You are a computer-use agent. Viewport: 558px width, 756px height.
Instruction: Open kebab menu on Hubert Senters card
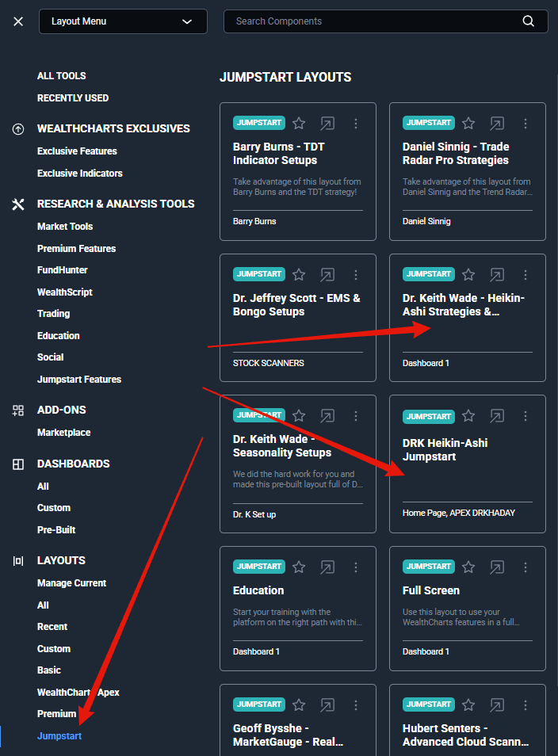[x=526, y=705]
